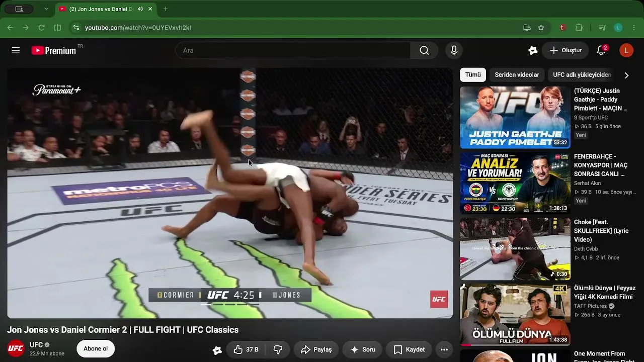View site information icon in address bar
This screenshot has width=644, height=362.
tap(75, 28)
